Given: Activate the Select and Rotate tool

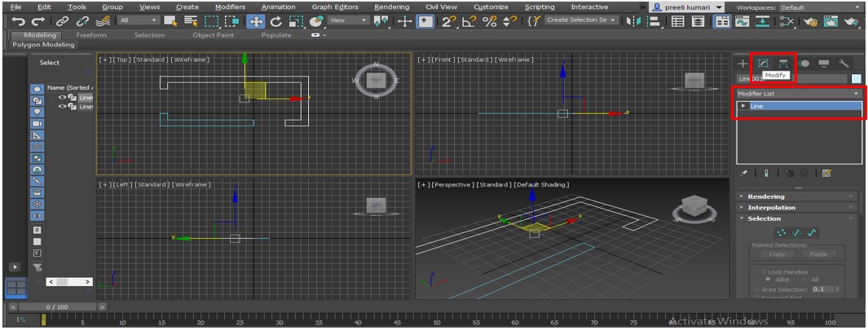Looking at the screenshot, I should click(275, 21).
